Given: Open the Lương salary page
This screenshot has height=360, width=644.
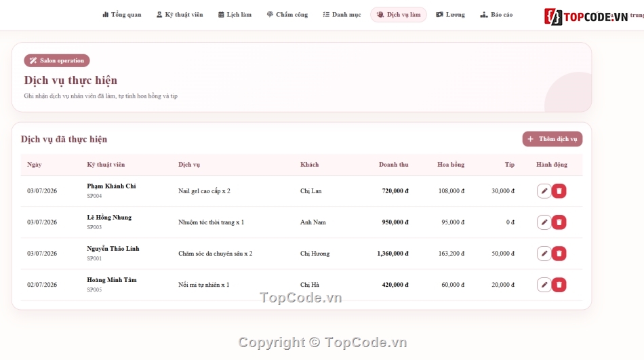Looking at the screenshot, I should pyautogui.click(x=451, y=15).
